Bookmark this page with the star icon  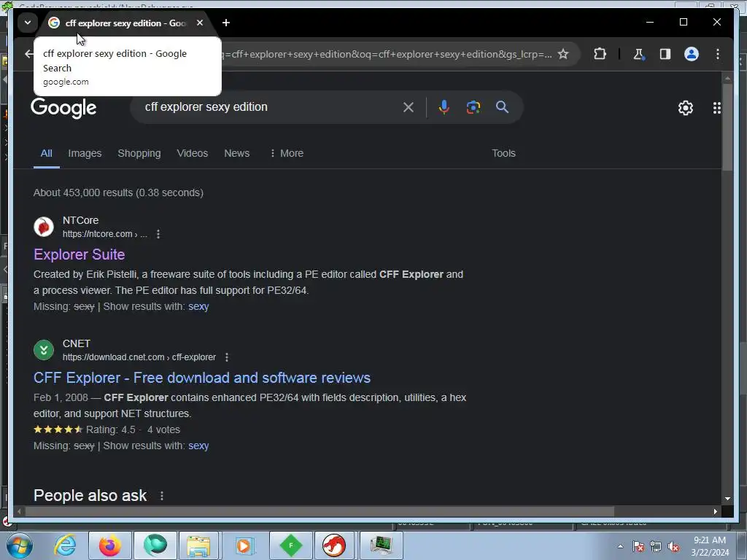pyautogui.click(x=563, y=54)
